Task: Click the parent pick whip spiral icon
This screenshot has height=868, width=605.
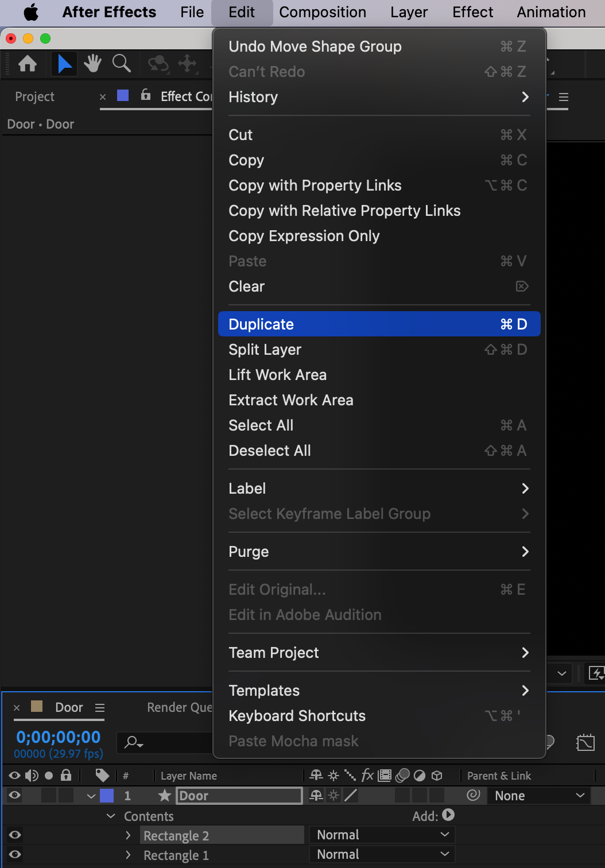Action: (474, 795)
